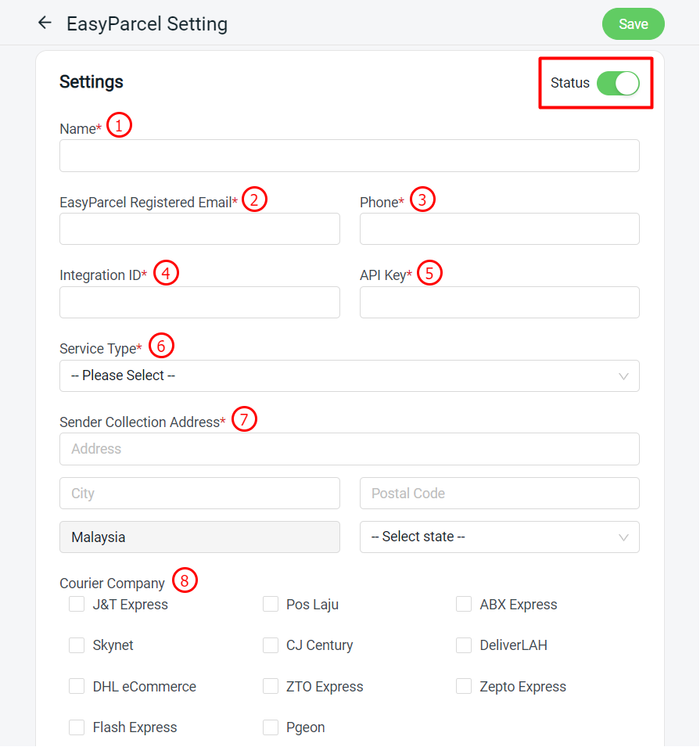Select the Zepto Express checkbox

tap(464, 686)
